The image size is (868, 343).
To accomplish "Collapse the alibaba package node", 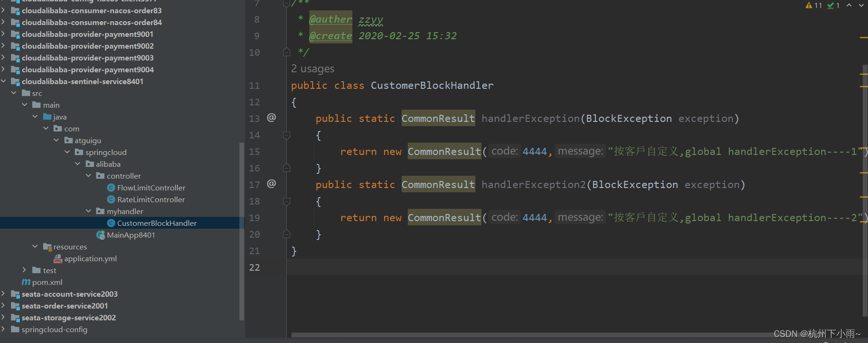I will [78, 164].
